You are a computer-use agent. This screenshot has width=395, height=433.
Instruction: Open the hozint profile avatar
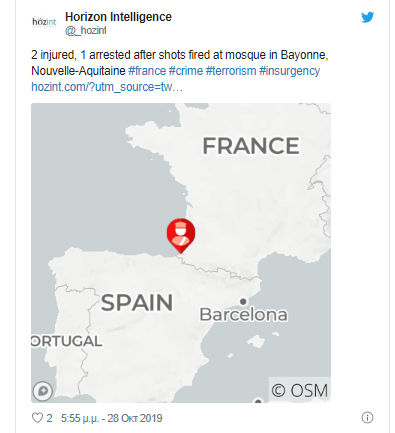coord(44,22)
